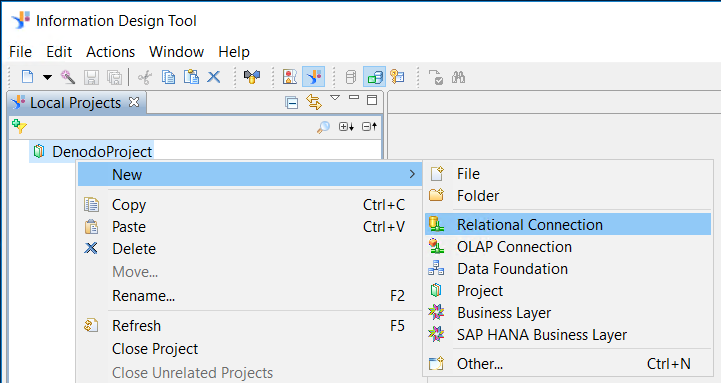Select SAP HANA Business Layer in submenu
The height and width of the screenshot is (383, 721).
(568, 335)
